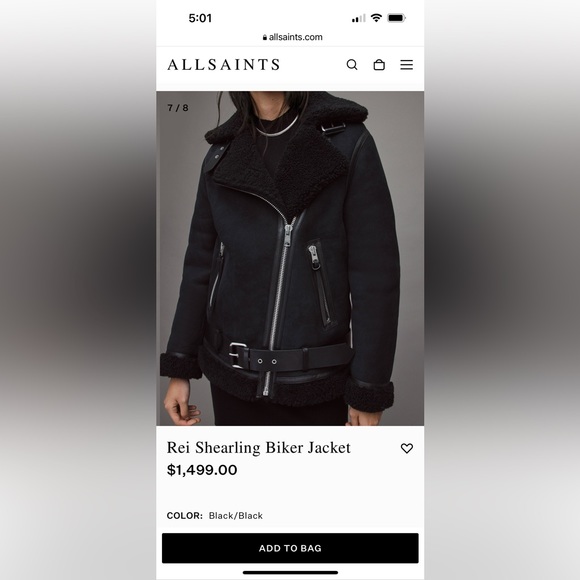Tap the home indicator bar

tap(290, 573)
